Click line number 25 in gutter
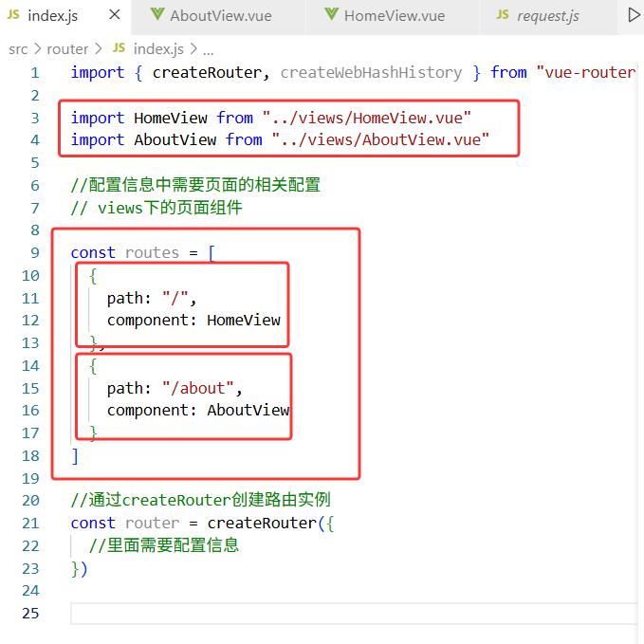 (x=30, y=614)
